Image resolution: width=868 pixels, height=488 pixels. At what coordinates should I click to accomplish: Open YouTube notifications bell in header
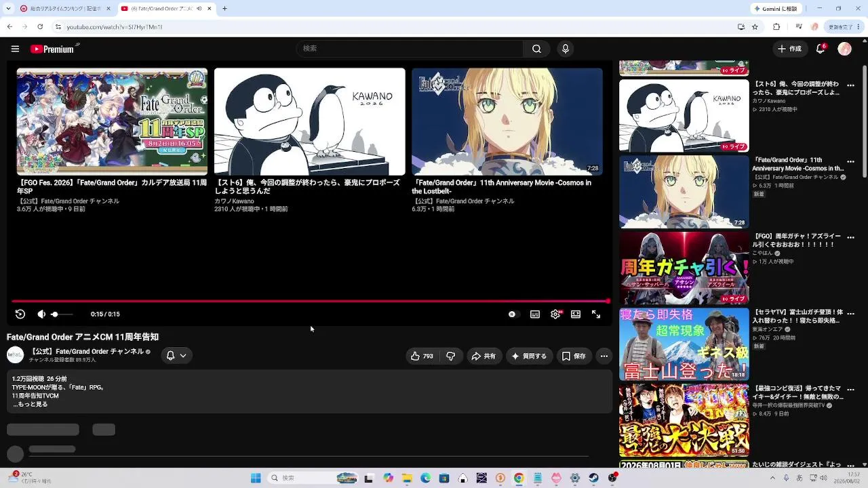821,49
